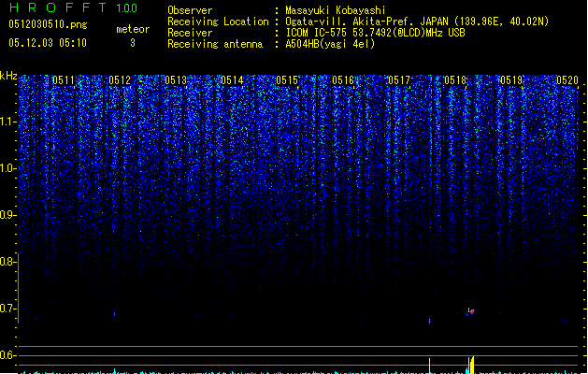Click the 0520 time marker
This screenshot has height=374, width=588.
(x=567, y=80)
